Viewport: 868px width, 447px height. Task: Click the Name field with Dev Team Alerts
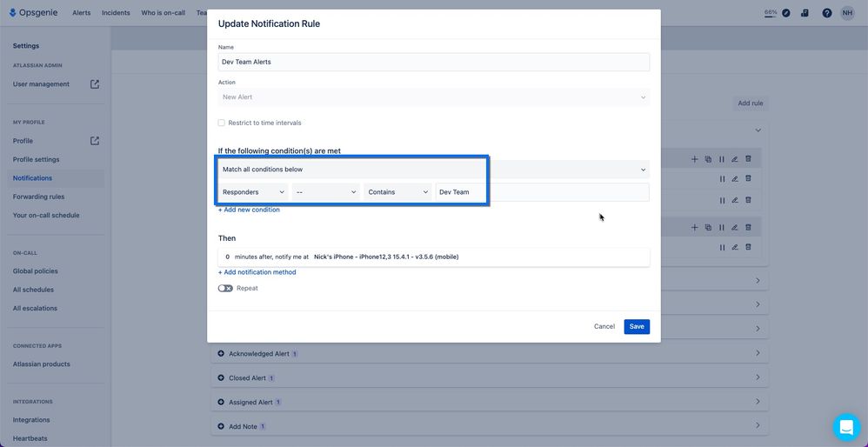pyautogui.click(x=433, y=62)
